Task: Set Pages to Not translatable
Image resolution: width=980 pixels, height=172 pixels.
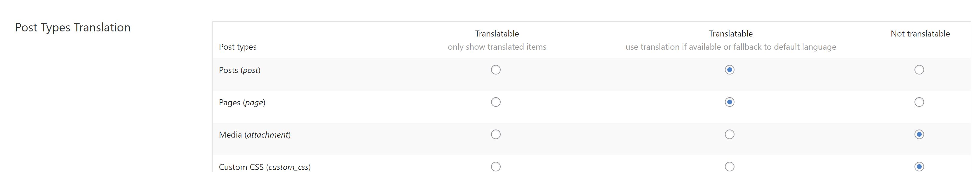Action: point(919,102)
